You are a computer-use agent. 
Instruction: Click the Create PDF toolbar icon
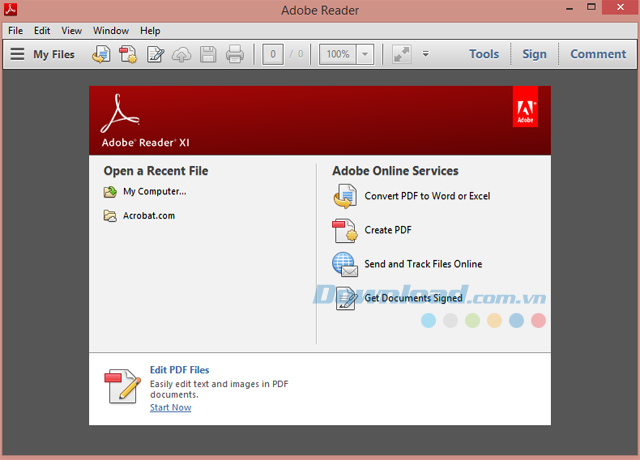128,54
